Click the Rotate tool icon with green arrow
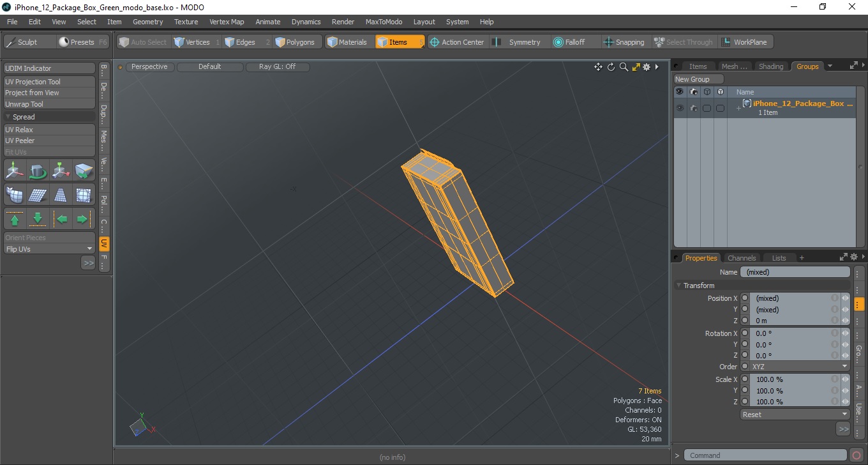 38,171
